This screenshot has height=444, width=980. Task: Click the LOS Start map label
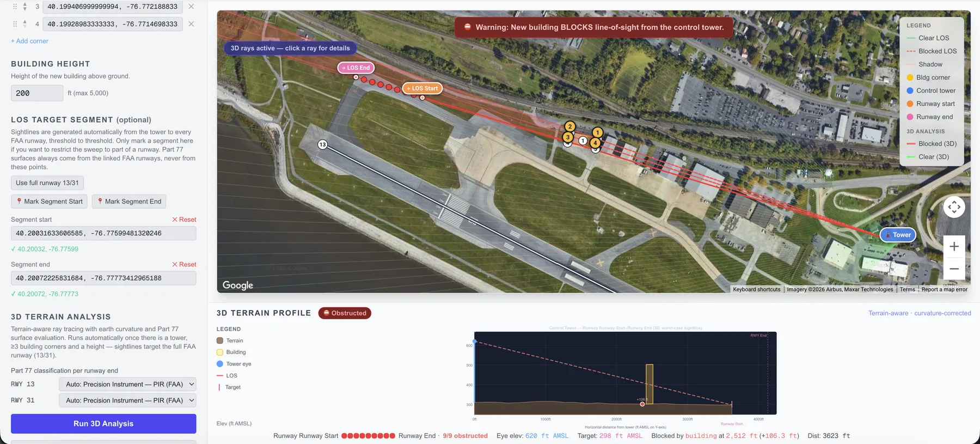tap(422, 88)
